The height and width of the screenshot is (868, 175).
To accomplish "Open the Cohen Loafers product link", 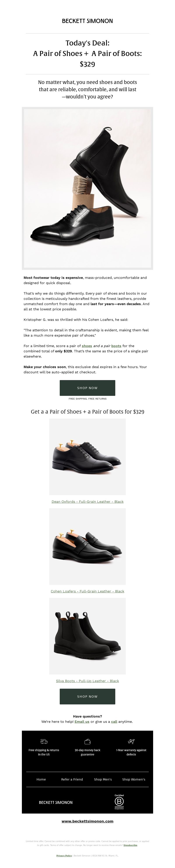I will (x=87, y=591).
